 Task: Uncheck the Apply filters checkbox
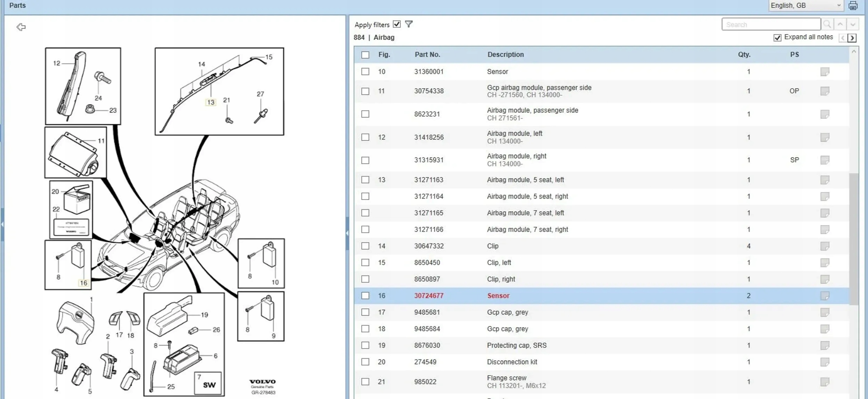click(x=397, y=24)
